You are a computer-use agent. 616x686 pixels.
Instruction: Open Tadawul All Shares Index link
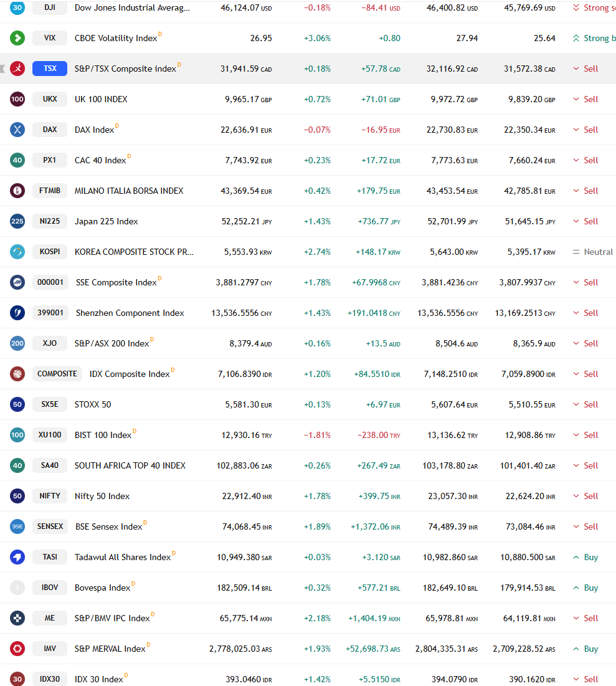point(123,557)
